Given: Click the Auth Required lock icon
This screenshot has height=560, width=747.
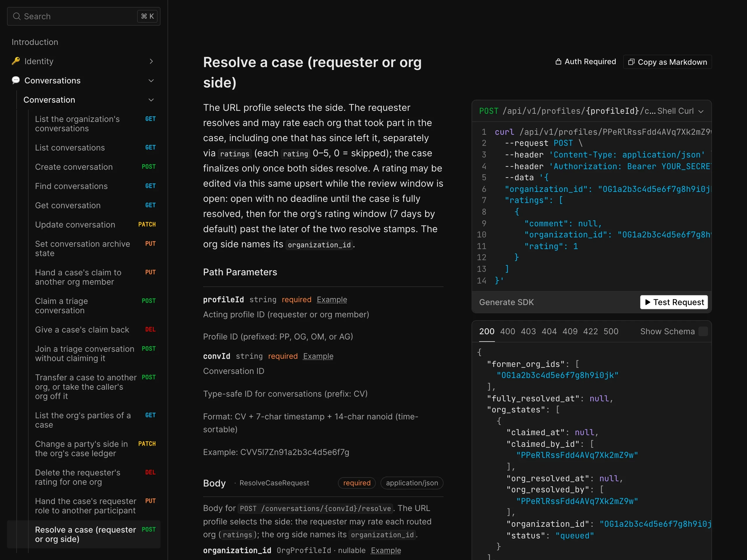Looking at the screenshot, I should point(558,62).
